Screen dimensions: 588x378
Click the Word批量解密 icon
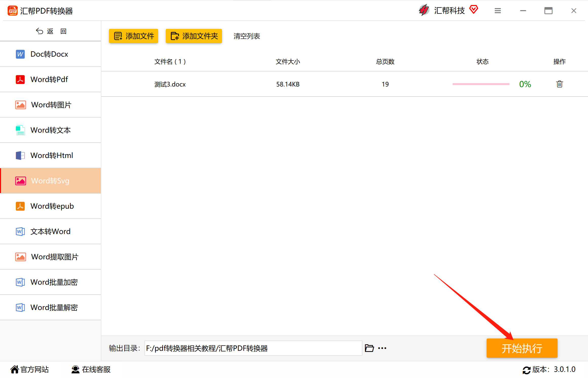coord(20,307)
